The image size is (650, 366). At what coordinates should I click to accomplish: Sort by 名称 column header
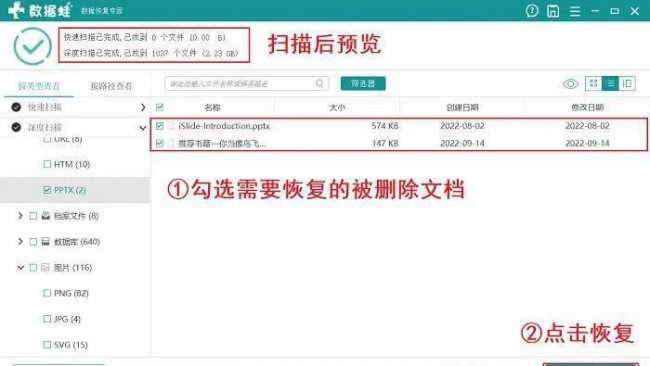[x=212, y=107]
